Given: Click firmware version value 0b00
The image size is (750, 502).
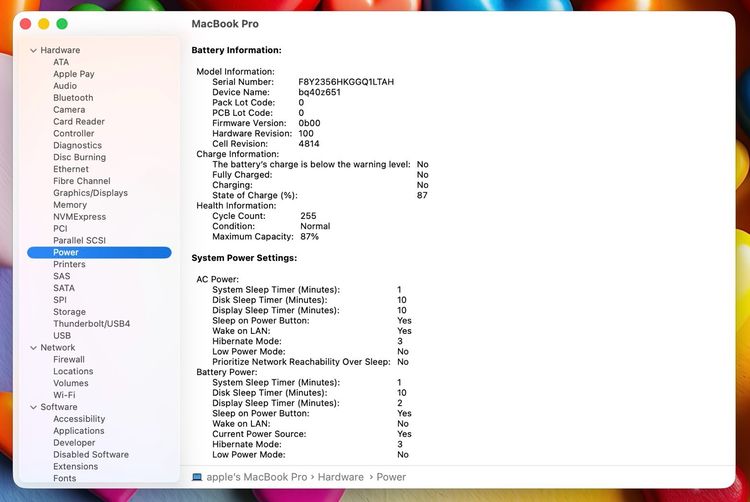Looking at the screenshot, I should pyautogui.click(x=309, y=123).
